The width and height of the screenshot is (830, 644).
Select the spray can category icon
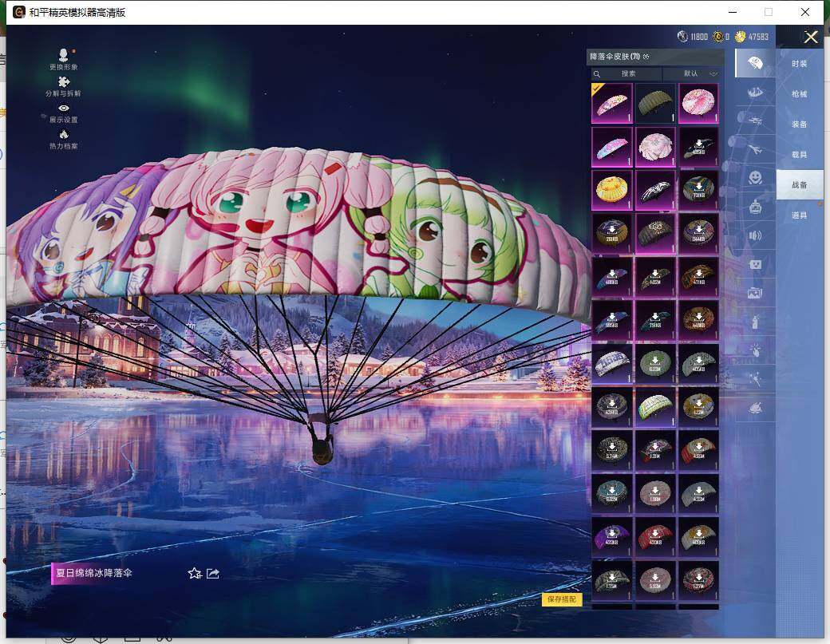pos(755,322)
